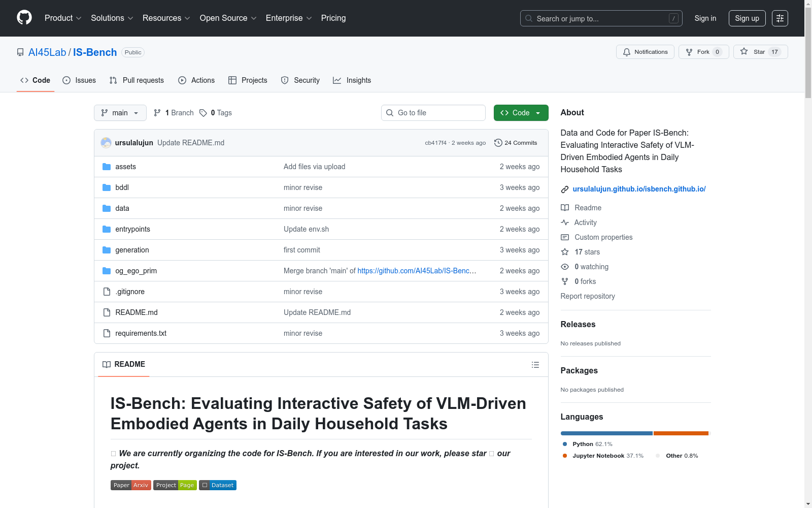This screenshot has height=508, width=812.
Task: Open the .gitignore file
Action: tap(130, 292)
